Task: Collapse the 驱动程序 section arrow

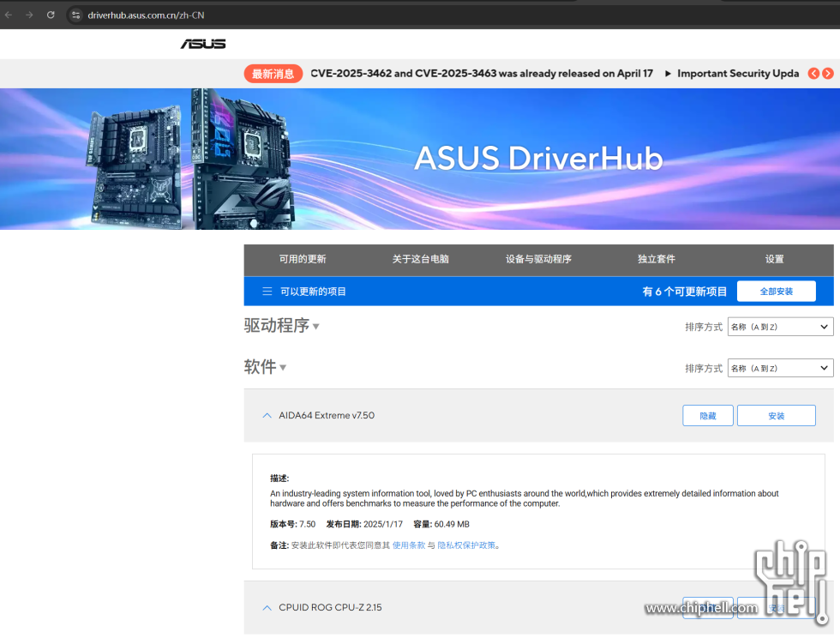Action: pyautogui.click(x=316, y=327)
